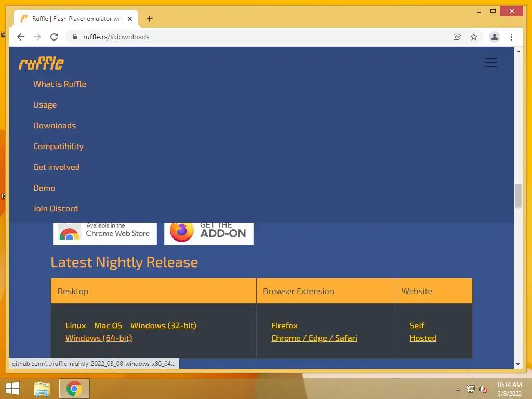Open Demo menu item

click(x=44, y=188)
